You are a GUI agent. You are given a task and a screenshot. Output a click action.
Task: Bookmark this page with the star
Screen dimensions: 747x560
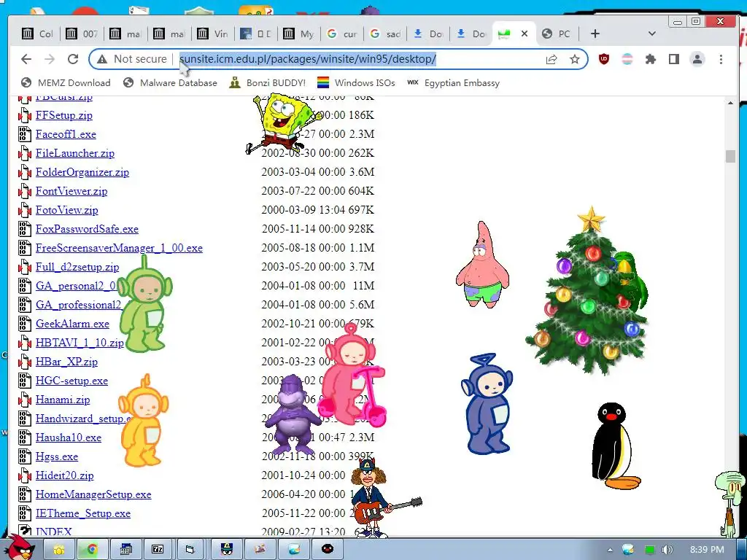point(575,59)
